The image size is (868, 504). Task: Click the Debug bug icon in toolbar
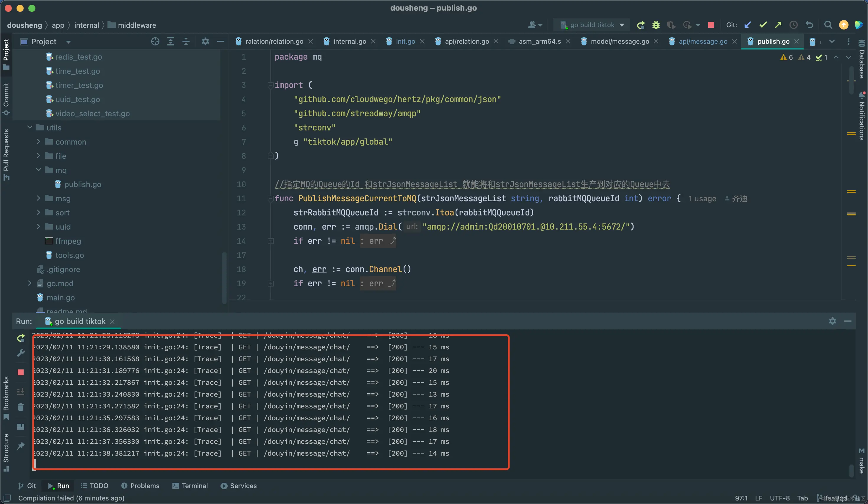click(656, 25)
